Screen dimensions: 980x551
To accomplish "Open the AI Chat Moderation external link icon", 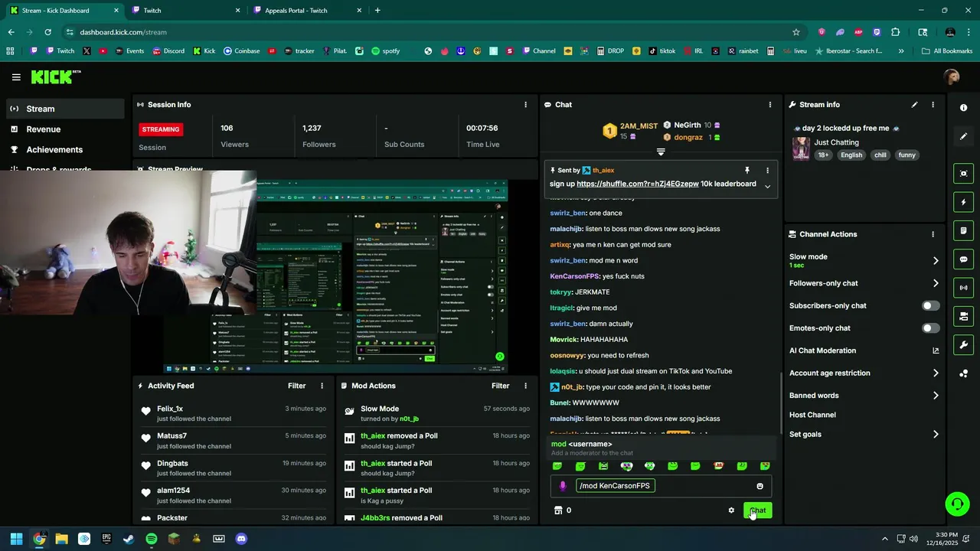I will (936, 350).
